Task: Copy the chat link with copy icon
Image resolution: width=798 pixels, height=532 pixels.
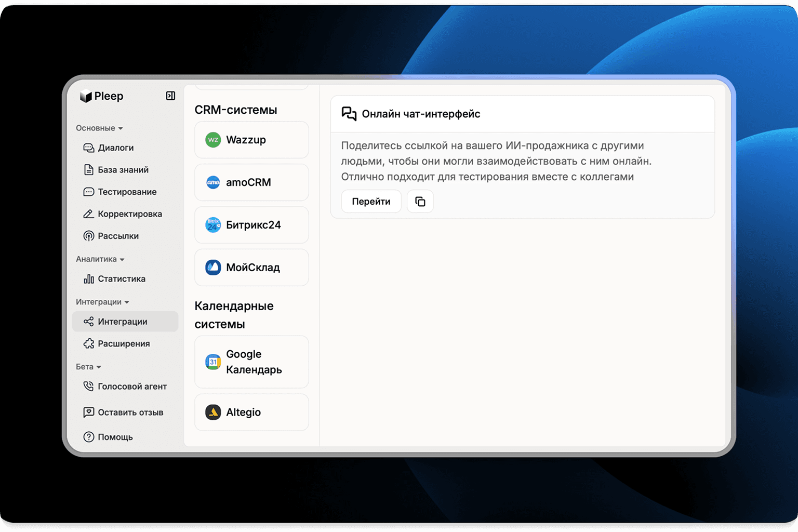Action: (x=420, y=202)
